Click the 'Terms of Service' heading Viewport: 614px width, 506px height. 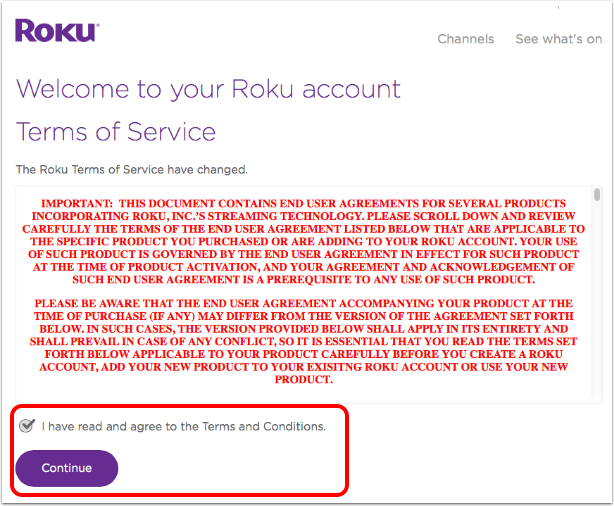click(x=116, y=132)
